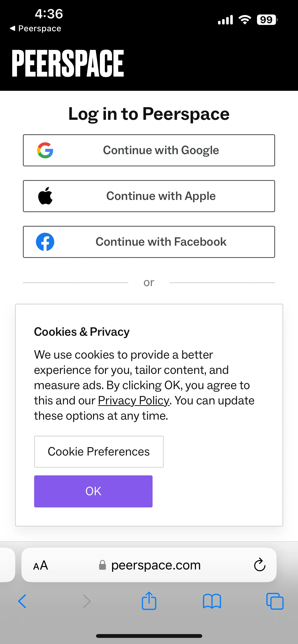This screenshot has width=298, height=644.
Task: Tap the PEERSPACE logo header
Action: pos(68,63)
